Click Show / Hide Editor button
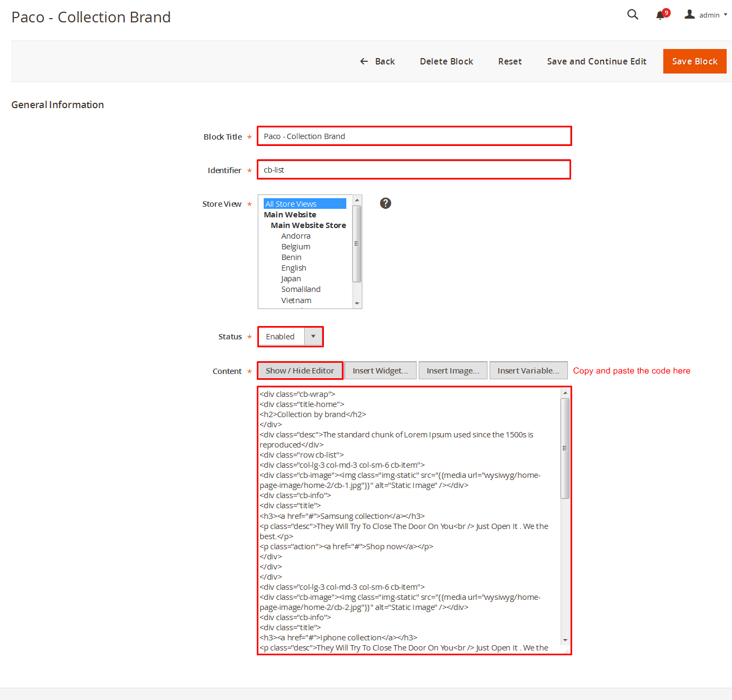 coord(300,371)
